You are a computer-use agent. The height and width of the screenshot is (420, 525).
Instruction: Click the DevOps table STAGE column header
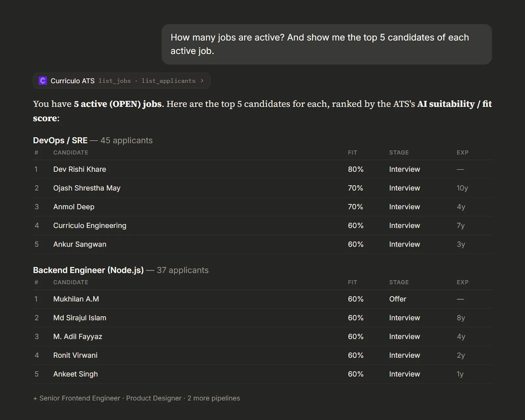click(399, 153)
